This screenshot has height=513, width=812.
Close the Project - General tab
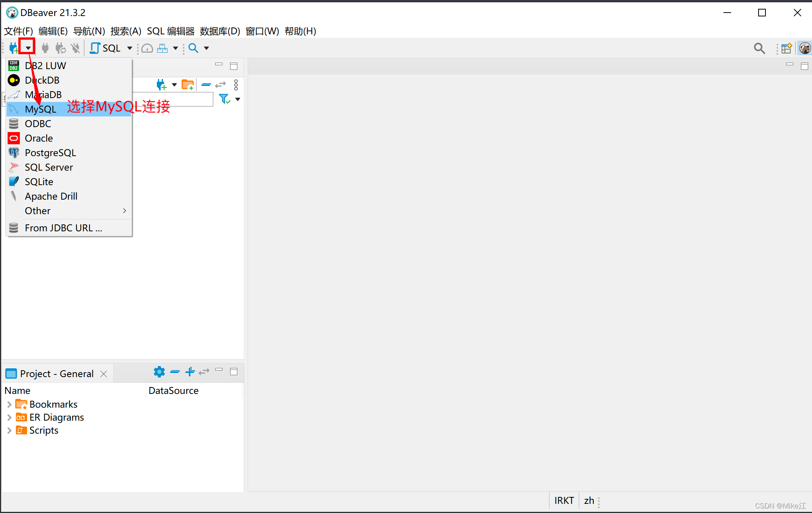(x=103, y=374)
